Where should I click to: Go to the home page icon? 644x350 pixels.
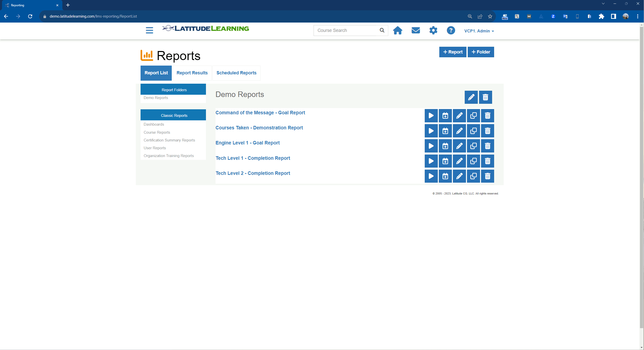click(398, 30)
